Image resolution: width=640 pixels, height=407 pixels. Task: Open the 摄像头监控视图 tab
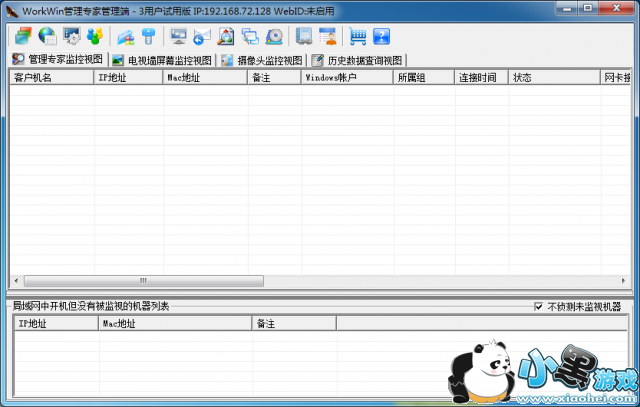pyautogui.click(x=262, y=60)
